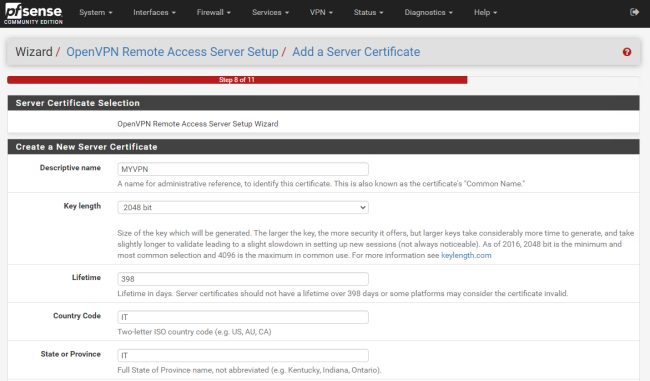650x381 pixels.
Task: Click the State or Province label
Action: tap(70, 354)
